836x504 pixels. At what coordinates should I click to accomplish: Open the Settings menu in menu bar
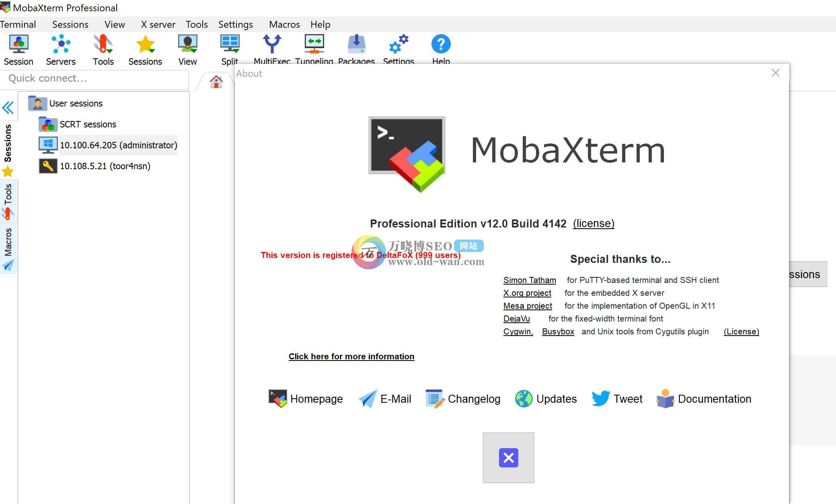tap(236, 25)
